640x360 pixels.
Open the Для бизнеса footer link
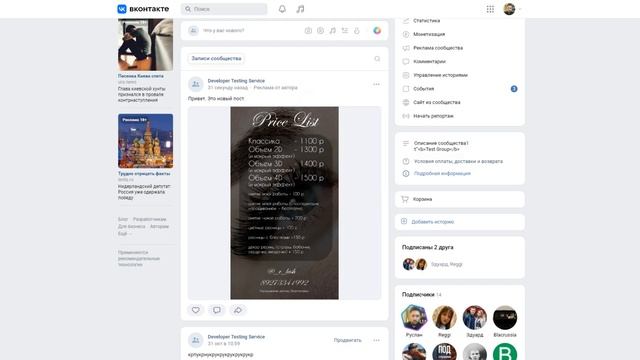(131, 227)
